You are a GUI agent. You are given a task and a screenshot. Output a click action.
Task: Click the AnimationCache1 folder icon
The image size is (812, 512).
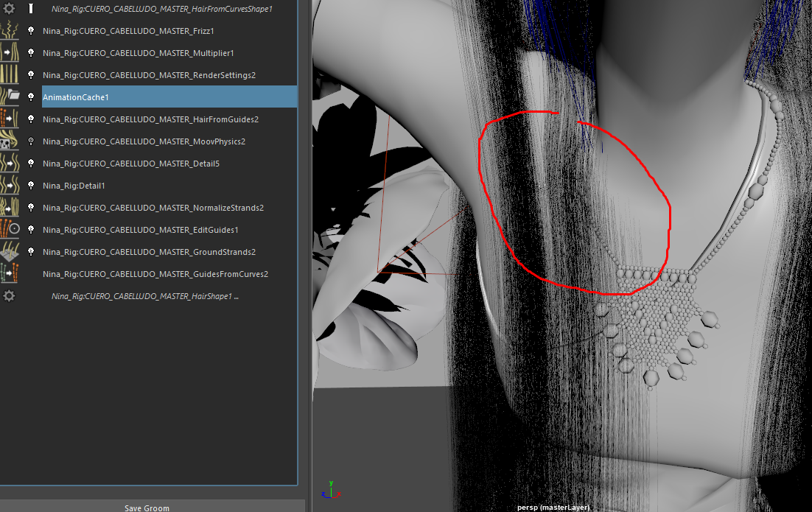coord(10,97)
